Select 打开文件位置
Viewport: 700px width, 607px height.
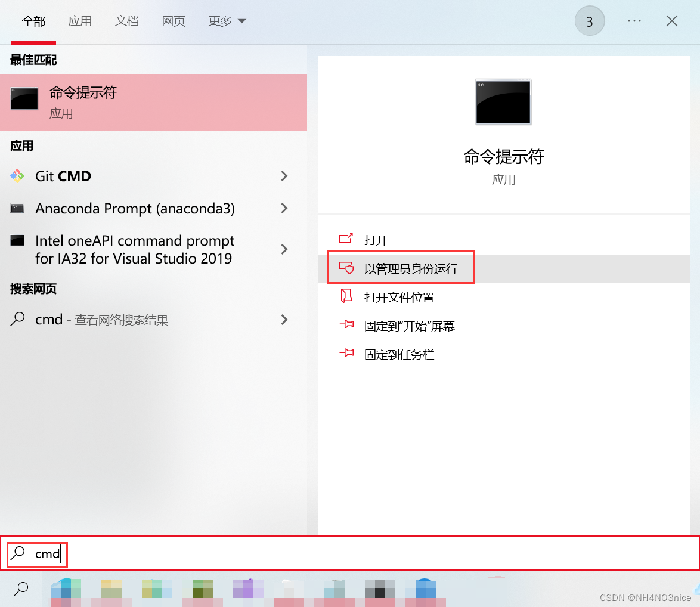(x=504, y=298)
